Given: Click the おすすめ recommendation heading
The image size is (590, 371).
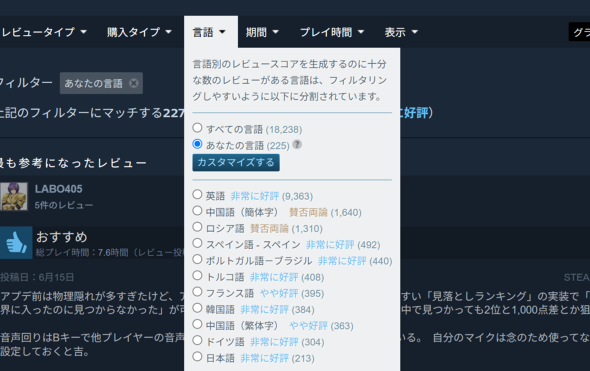Looking at the screenshot, I should (x=62, y=237).
